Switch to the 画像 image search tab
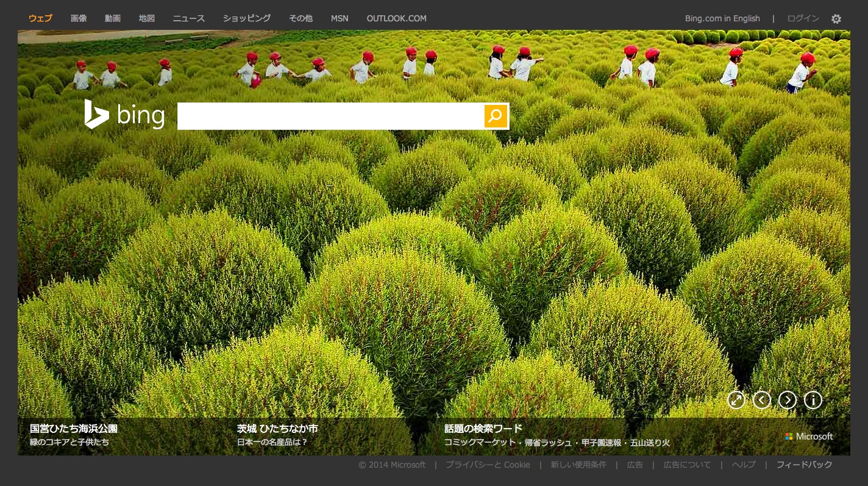Image resolution: width=868 pixels, height=486 pixels. (x=79, y=18)
